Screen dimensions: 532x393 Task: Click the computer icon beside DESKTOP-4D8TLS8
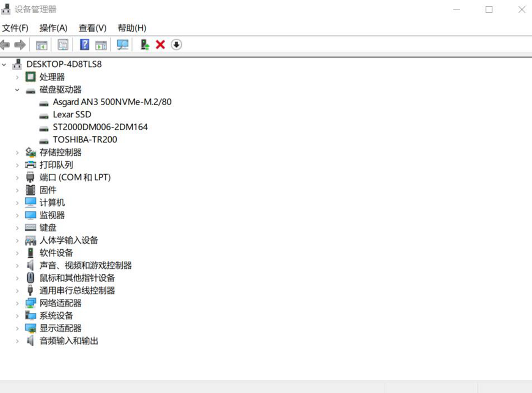17,64
